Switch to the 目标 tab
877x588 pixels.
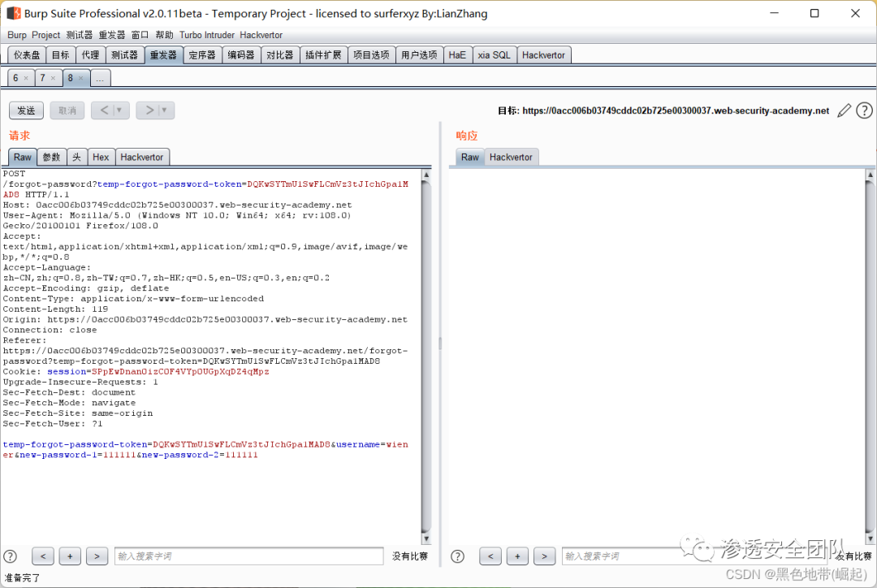(60, 55)
